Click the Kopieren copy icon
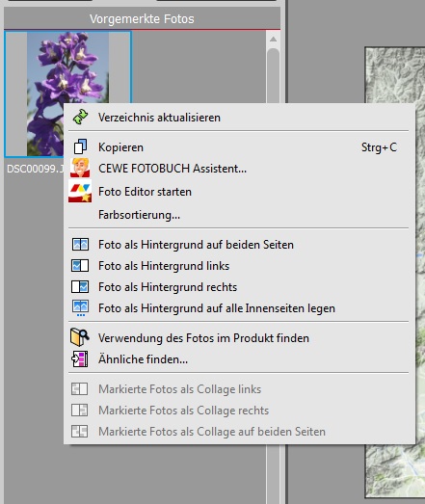 tap(80, 146)
